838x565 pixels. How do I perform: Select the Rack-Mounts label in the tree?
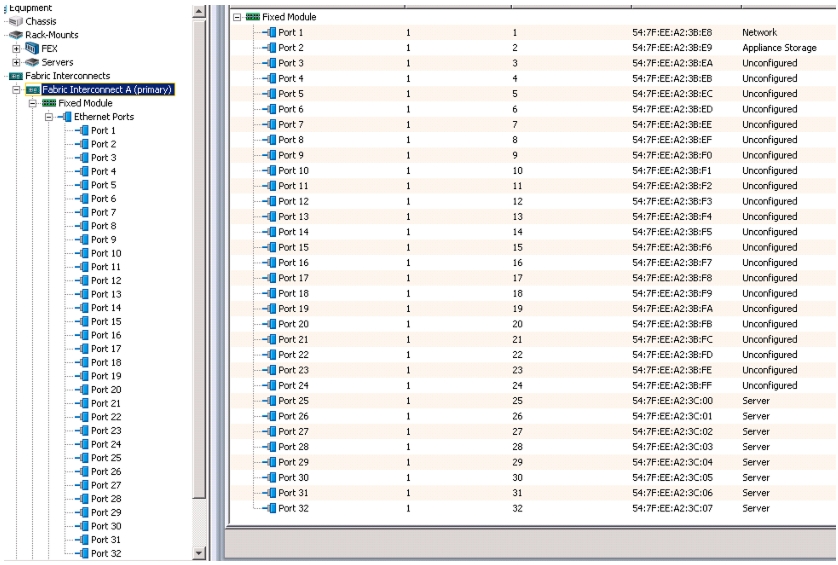[52, 35]
